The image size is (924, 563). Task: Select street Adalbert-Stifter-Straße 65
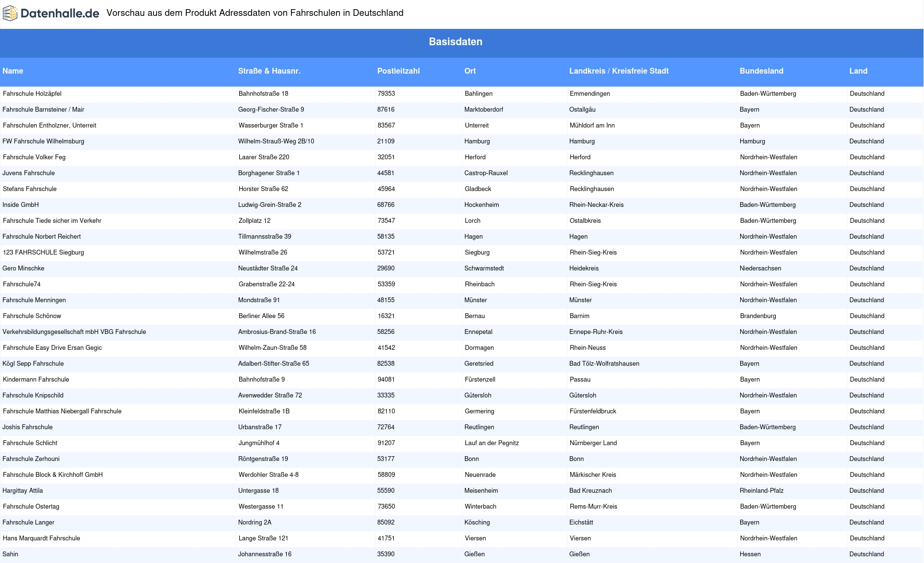[x=274, y=363]
